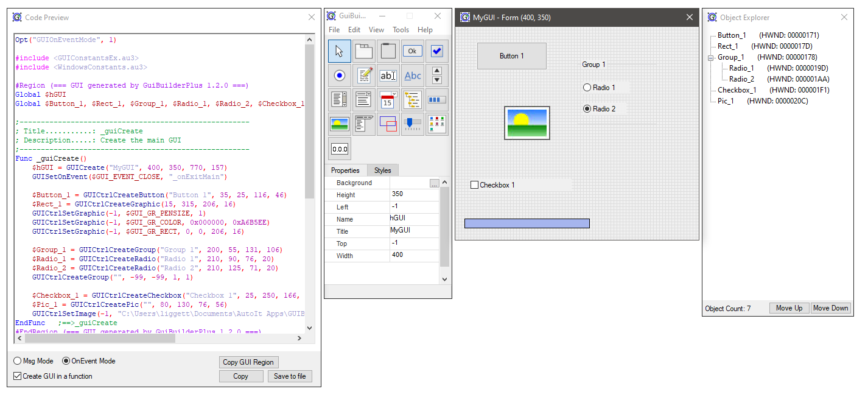Toggle Create GUI in a function checkbox
Viewport: 868px width, 400px height.
click(x=53, y=376)
